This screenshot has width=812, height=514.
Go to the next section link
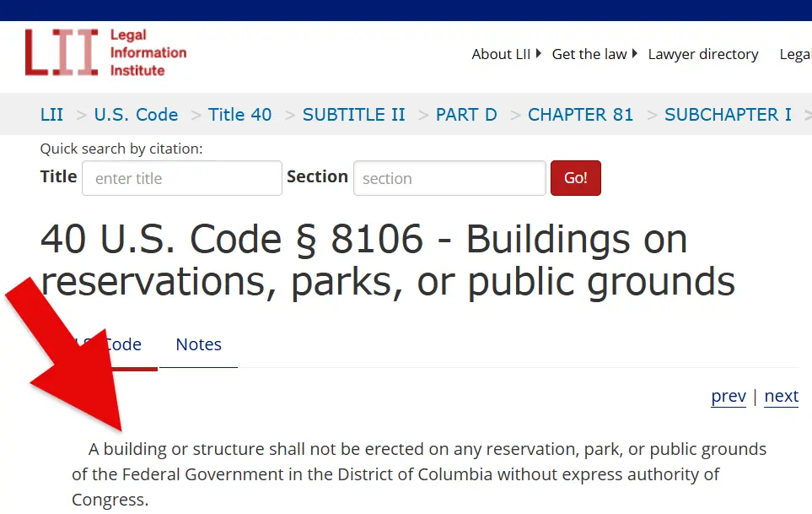coord(781,397)
